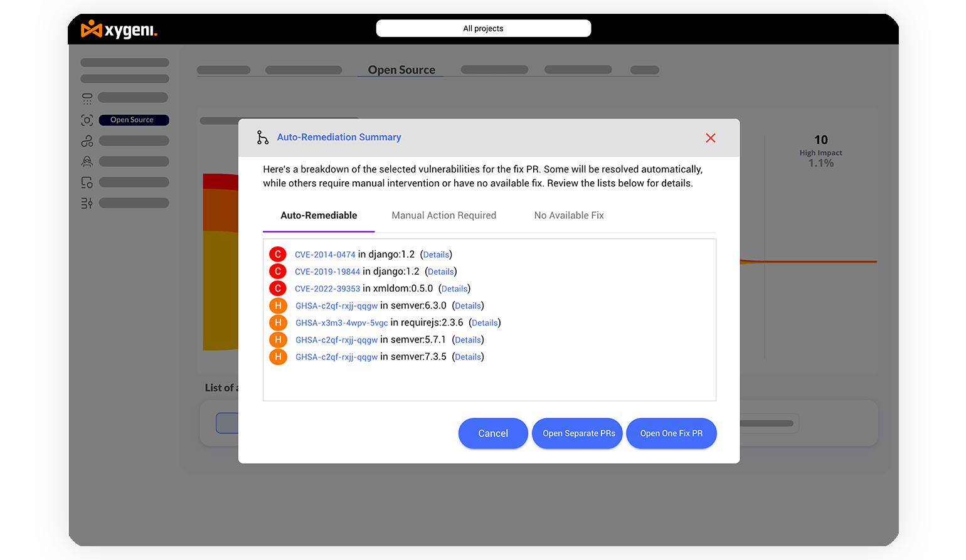Switch to the Open Source tab
Image resolution: width=966 pixels, height=560 pixels.
(401, 70)
